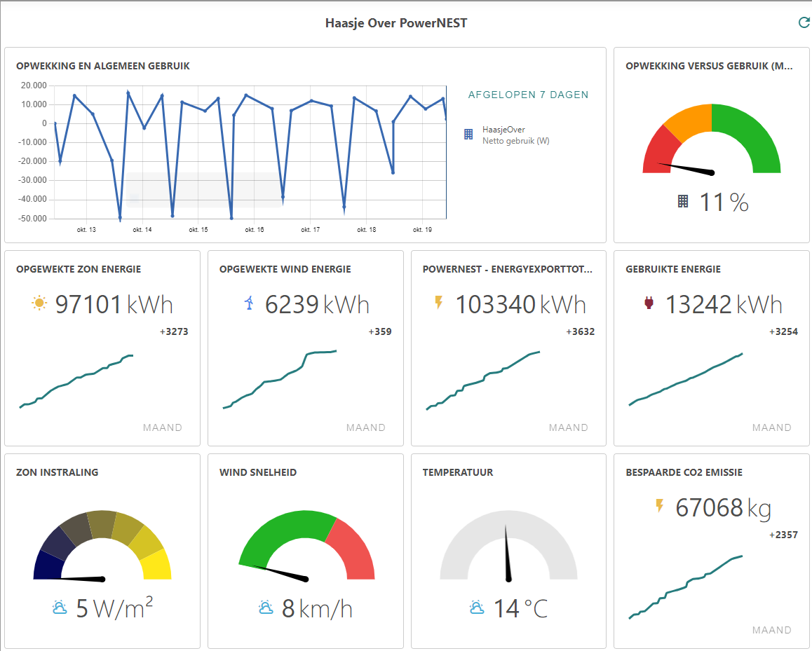Click the lightning bolt icon next to 103340 kWh
812x651 pixels.
coord(439,303)
